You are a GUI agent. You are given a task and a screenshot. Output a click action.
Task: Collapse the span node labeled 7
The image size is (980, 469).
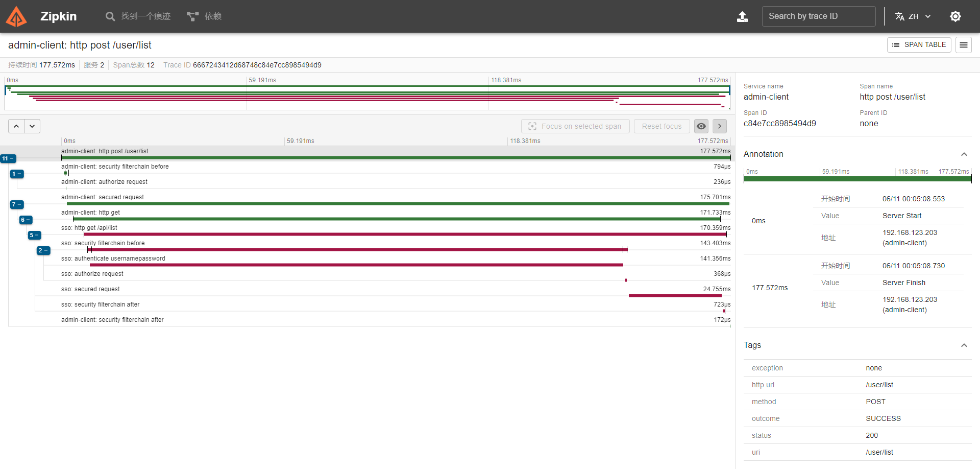click(x=17, y=204)
